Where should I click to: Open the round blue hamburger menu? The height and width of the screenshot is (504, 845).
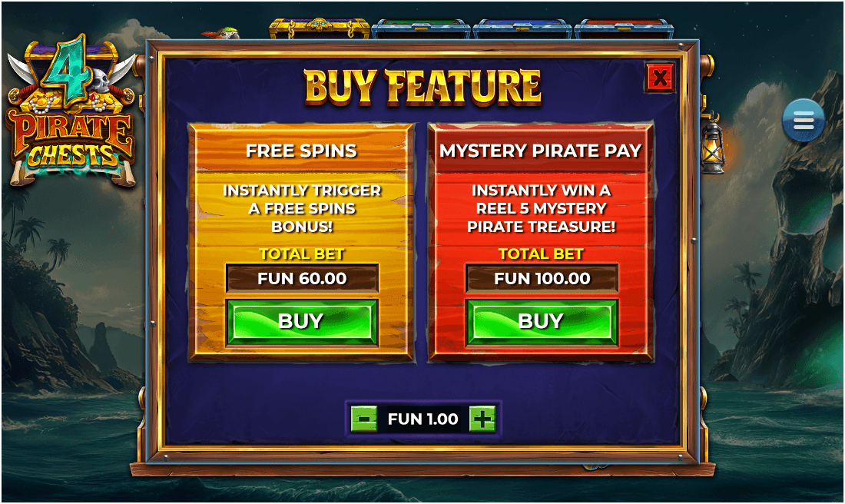tap(803, 120)
